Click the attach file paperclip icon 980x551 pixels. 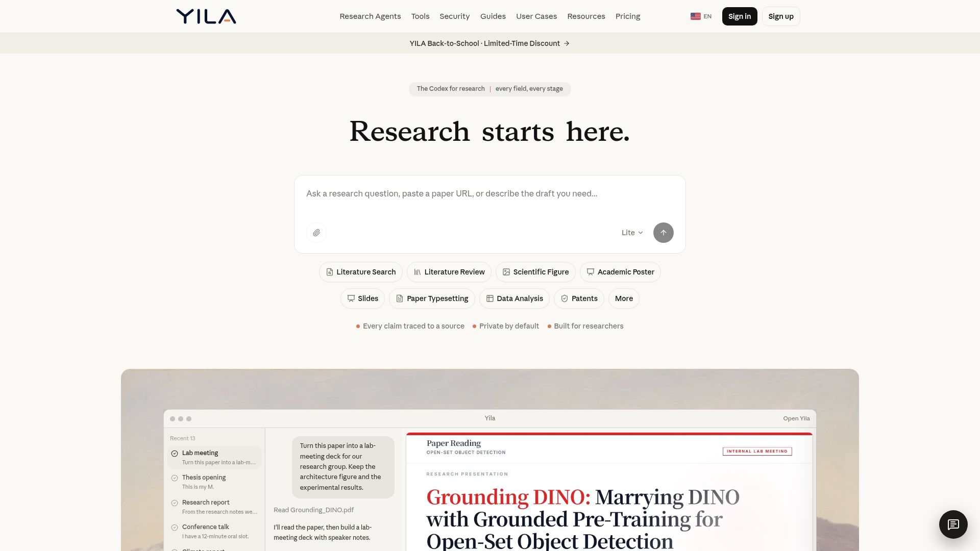(x=316, y=233)
